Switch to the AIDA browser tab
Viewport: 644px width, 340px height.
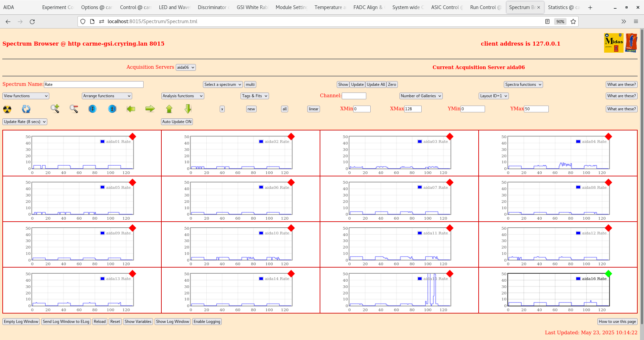[x=9, y=7]
